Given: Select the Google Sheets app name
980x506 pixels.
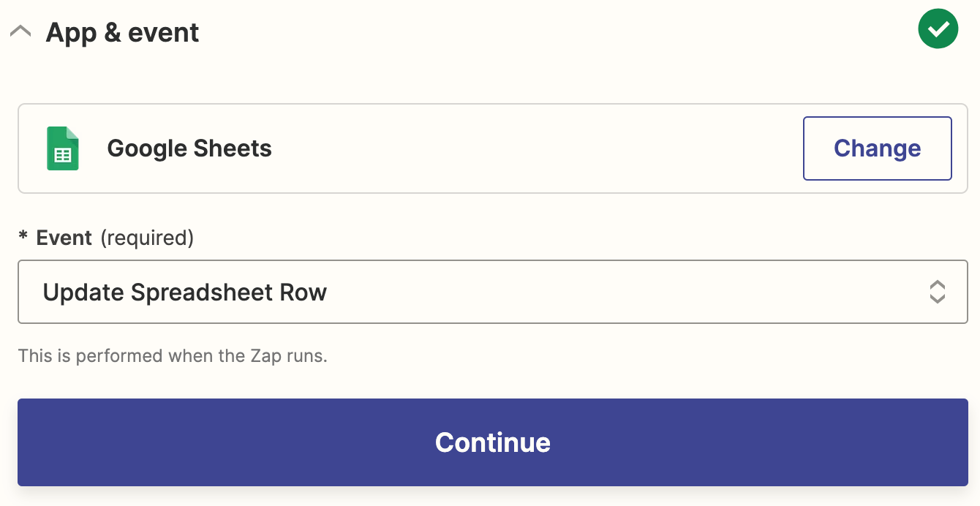Looking at the screenshot, I should 189,148.
